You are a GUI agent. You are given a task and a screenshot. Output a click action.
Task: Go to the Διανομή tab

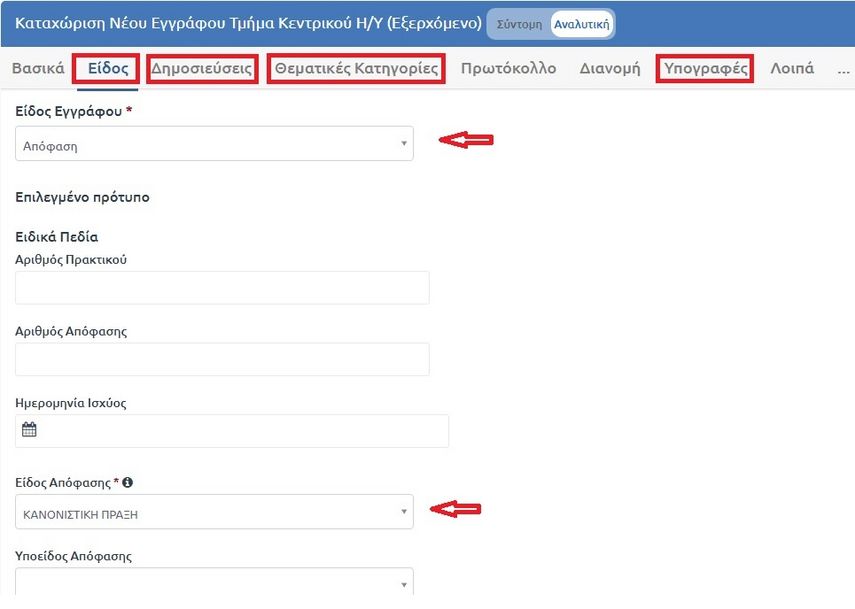[x=610, y=69]
